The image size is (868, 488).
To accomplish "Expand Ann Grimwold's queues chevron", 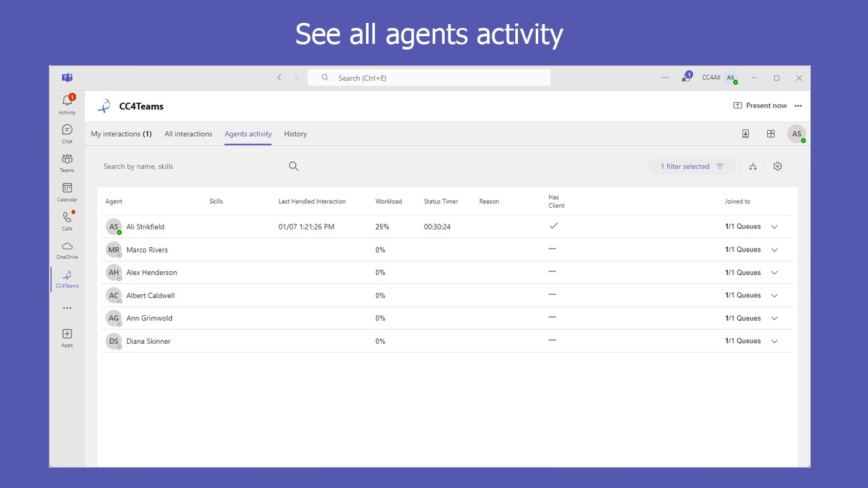I will (774, 318).
